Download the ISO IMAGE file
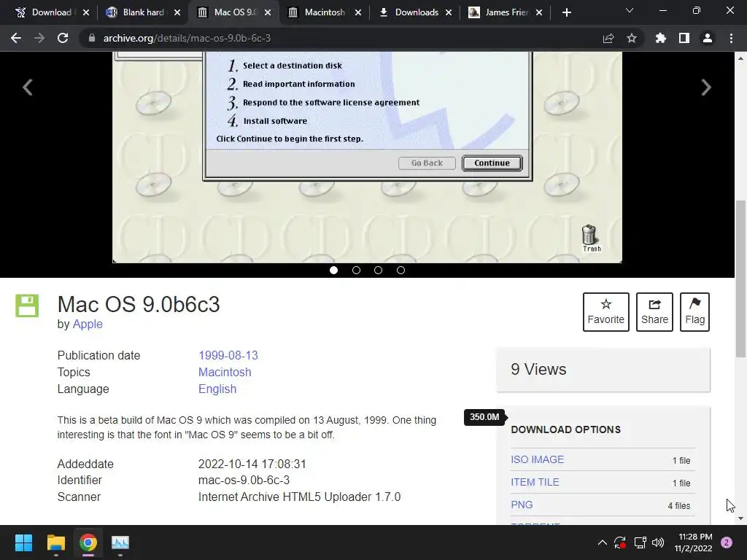The image size is (747, 560). [x=538, y=459]
